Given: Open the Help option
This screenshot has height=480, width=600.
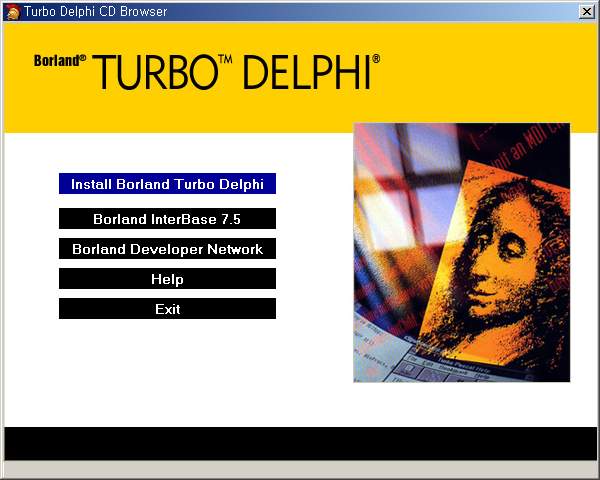Looking at the screenshot, I should click(167, 279).
